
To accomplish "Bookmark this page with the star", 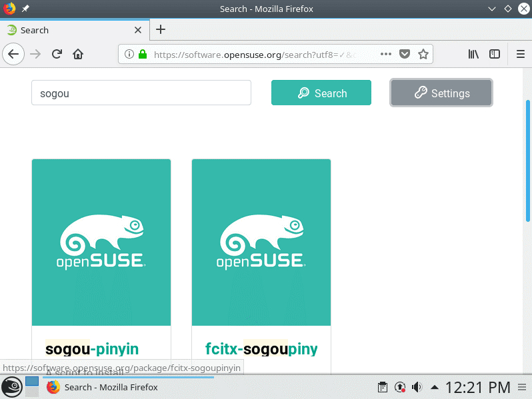I will (x=423, y=54).
